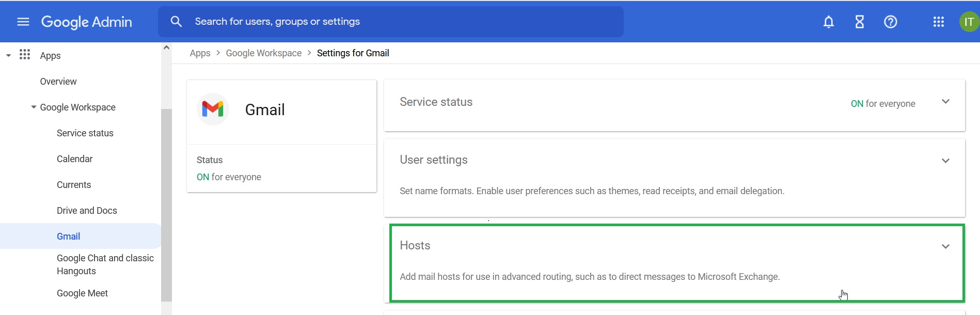Click the Hosts mail routing description
The image size is (980, 315).
click(x=590, y=277)
